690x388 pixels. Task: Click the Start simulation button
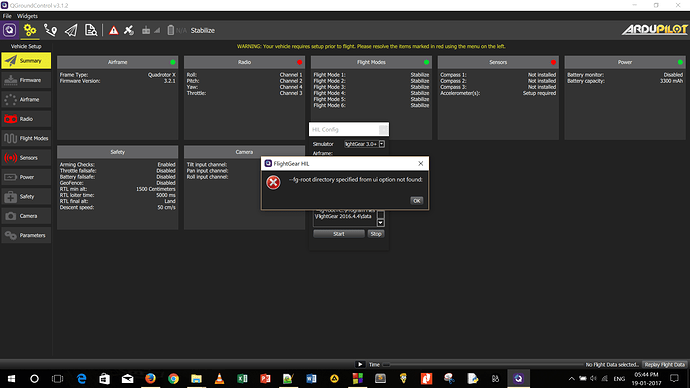point(339,234)
